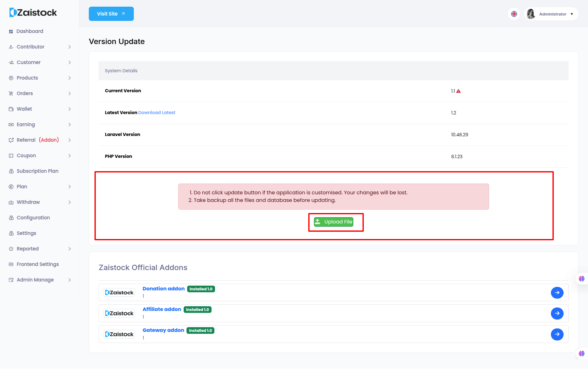The image size is (588, 369).
Task: Expand the Products submenu chevron
Action: point(69,78)
